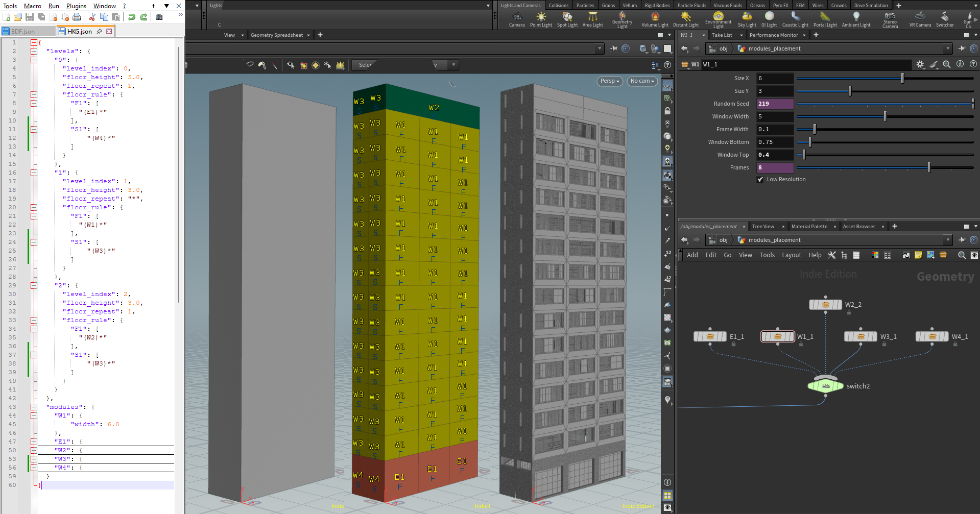Open the No cam camera dropdown
Viewport: 980px width, 514px height.
coord(642,81)
